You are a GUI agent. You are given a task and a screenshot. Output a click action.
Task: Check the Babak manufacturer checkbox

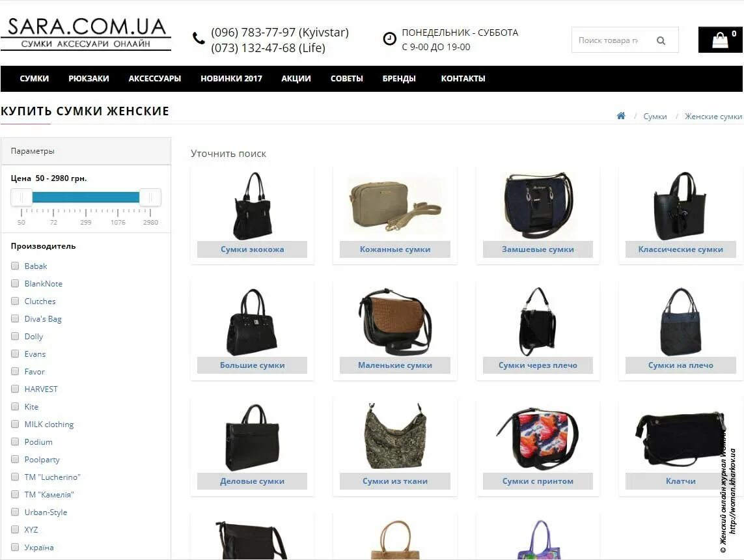(15, 266)
